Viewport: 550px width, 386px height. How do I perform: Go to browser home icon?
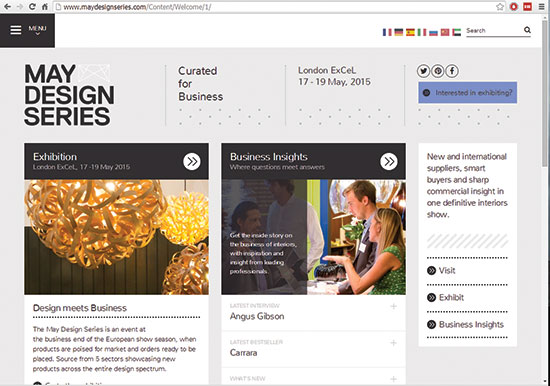pyautogui.click(x=45, y=6)
